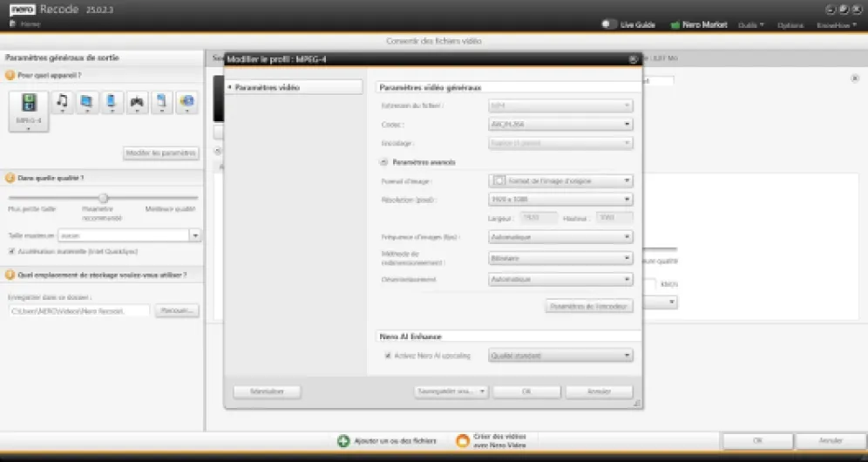Click the Largeur width field
Viewport: 868px width, 462px height.
pos(539,218)
